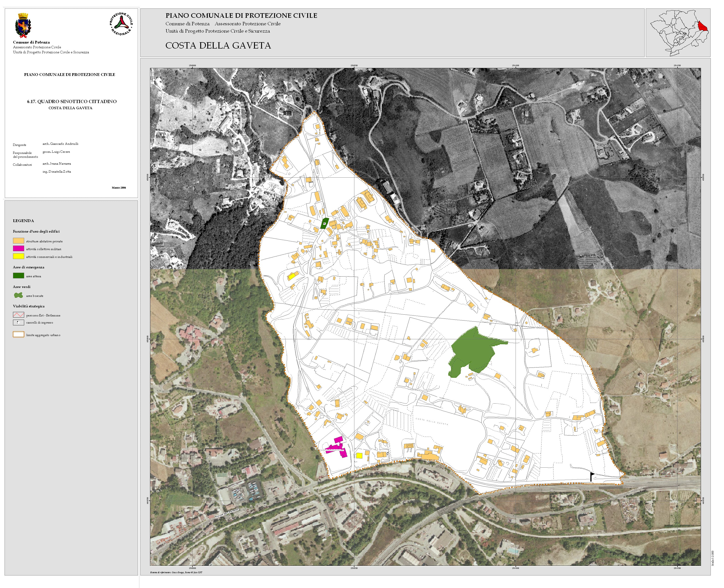Click the 6.17. QUADRO SINOTTICO CITTADINO title
724x588 pixels.
point(71,102)
